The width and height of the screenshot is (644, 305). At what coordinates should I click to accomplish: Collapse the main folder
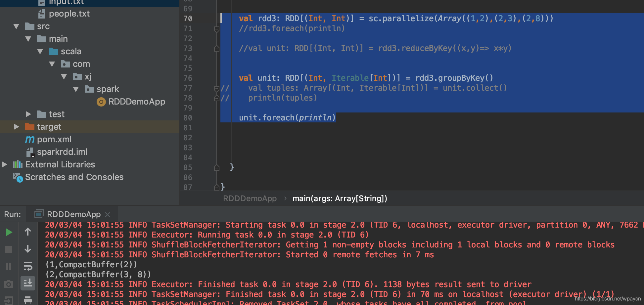(x=28, y=39)
